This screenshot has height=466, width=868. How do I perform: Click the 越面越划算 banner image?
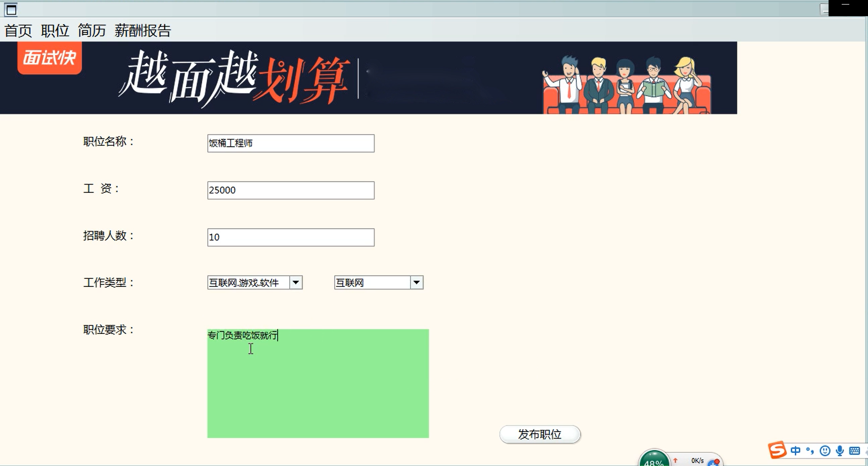[369, 78]
